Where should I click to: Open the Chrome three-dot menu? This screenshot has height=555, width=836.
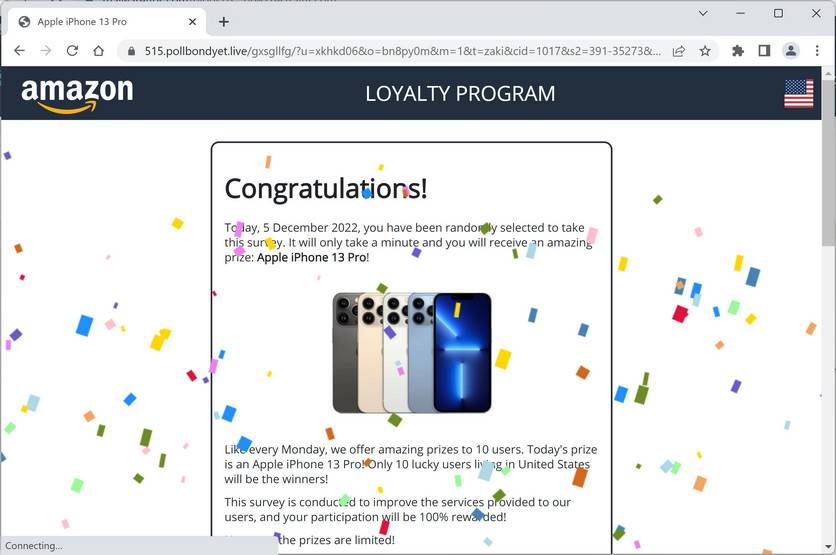[817, 51]
